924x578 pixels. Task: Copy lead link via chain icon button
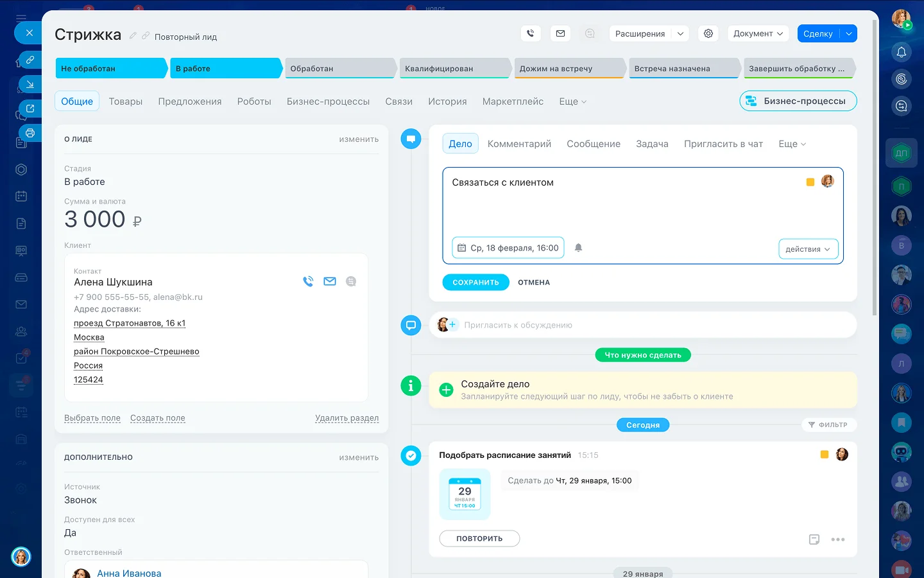[30, 60]
